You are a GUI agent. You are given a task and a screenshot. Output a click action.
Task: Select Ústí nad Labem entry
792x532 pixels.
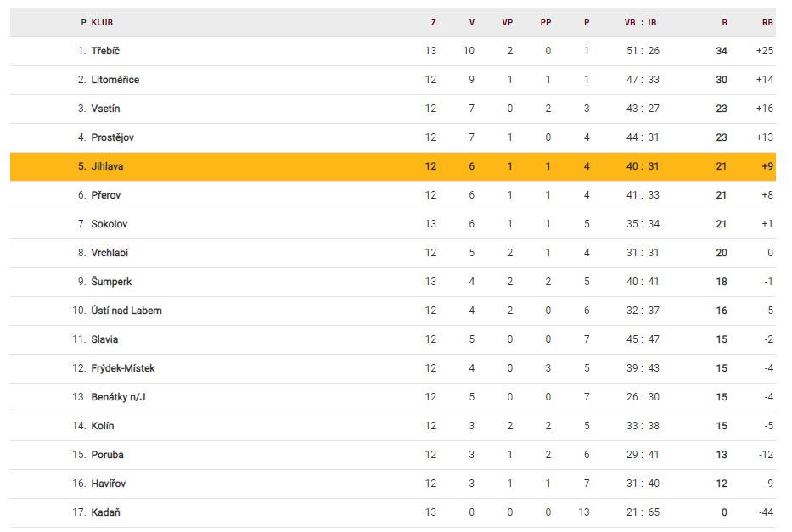coord(126,311)
